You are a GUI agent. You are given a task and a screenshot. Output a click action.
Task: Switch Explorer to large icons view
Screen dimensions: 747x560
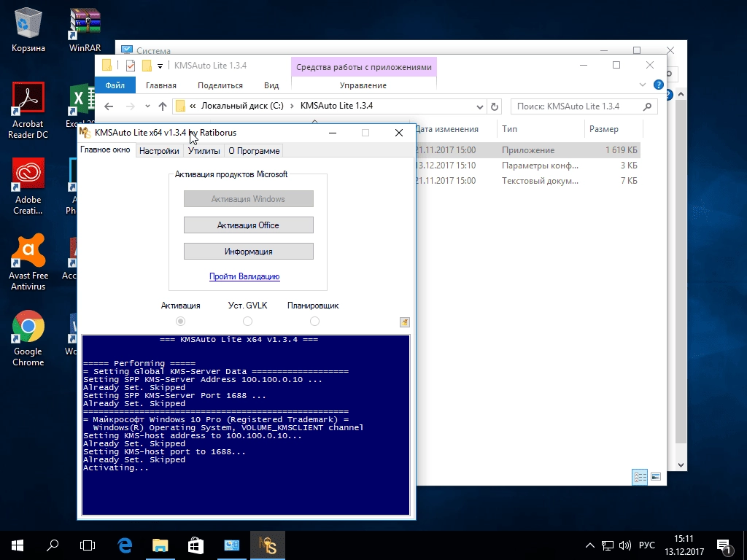656,477
